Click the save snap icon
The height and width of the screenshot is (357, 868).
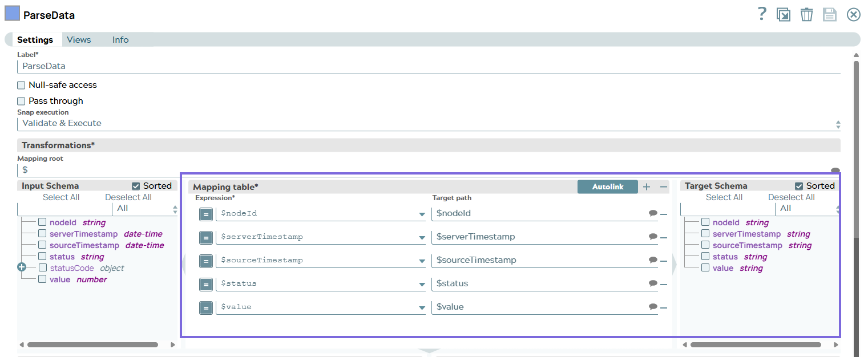829,14
